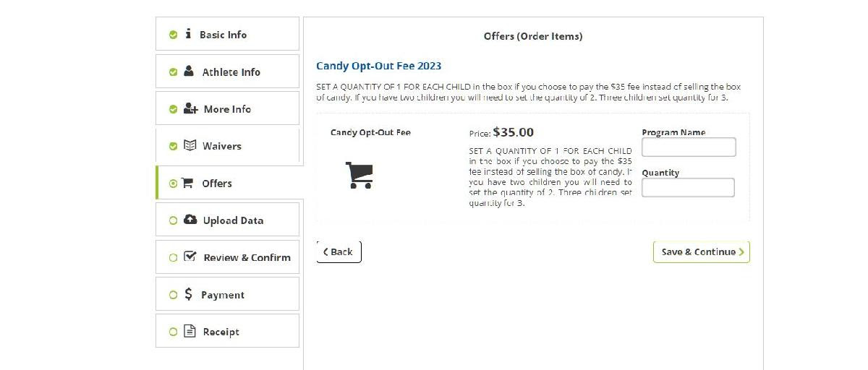
Task: Click the More Info add-person icon
Action: coord(191,108)
